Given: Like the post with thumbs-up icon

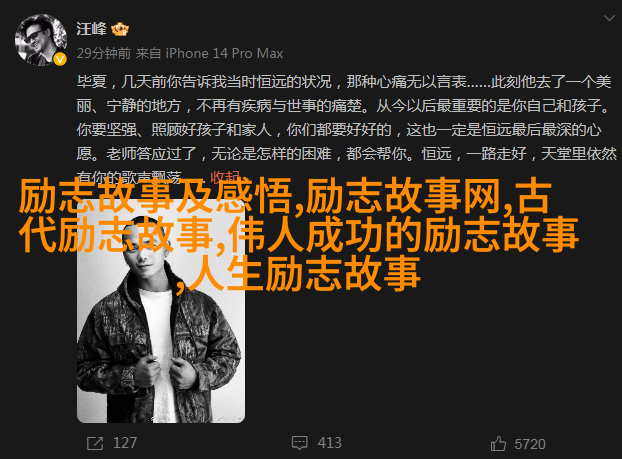Looking at the screenshot, I should tap(498, 444).
